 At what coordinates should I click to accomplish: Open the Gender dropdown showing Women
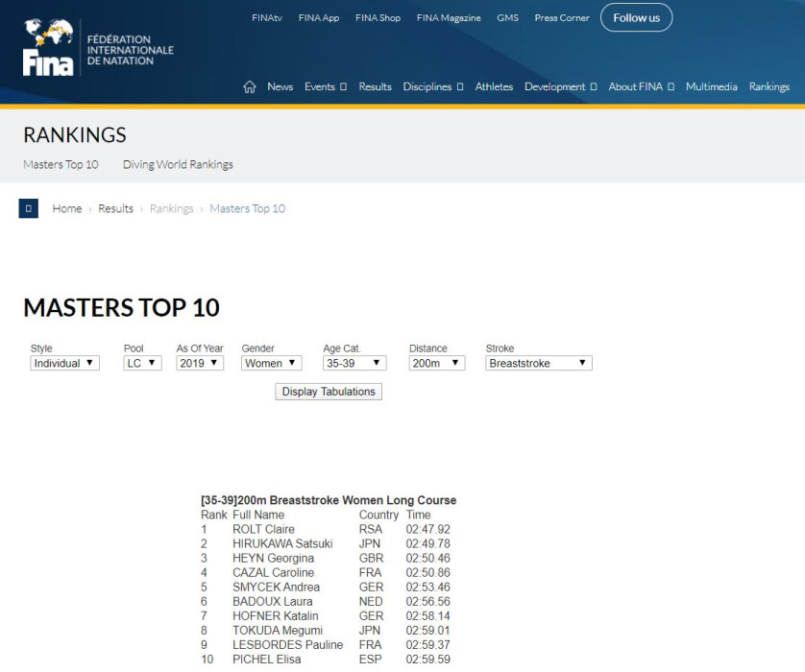pyautogui.click(x=271, y=363)
